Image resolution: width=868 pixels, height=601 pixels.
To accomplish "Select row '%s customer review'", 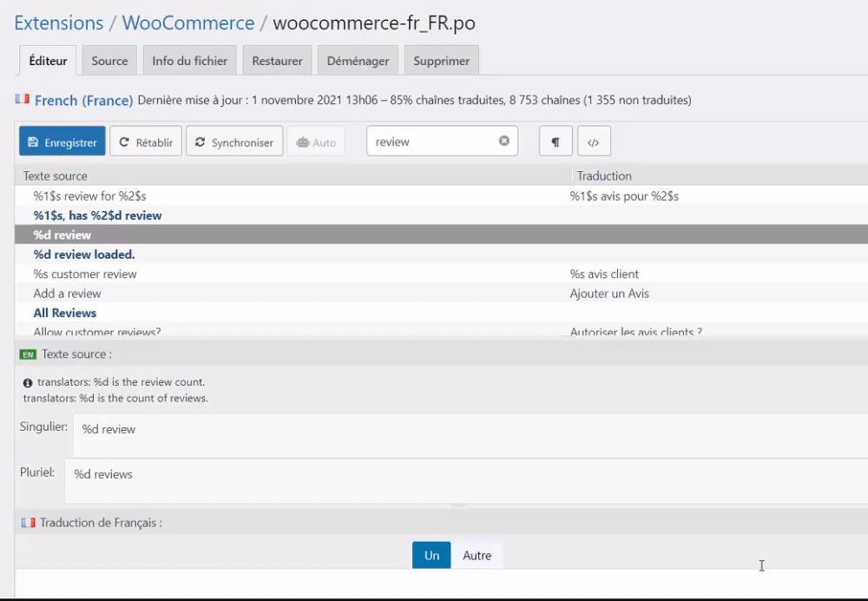I will [x=441, y=274].
